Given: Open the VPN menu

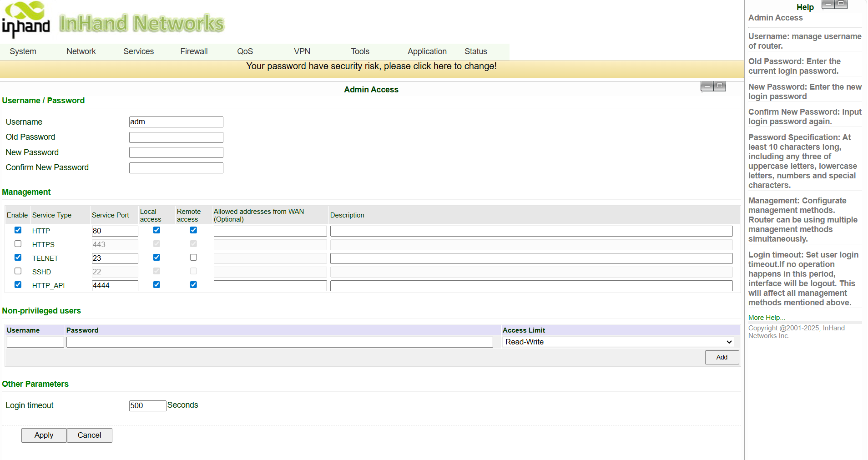Looking at the screenshot, I should tap(302, 51).
